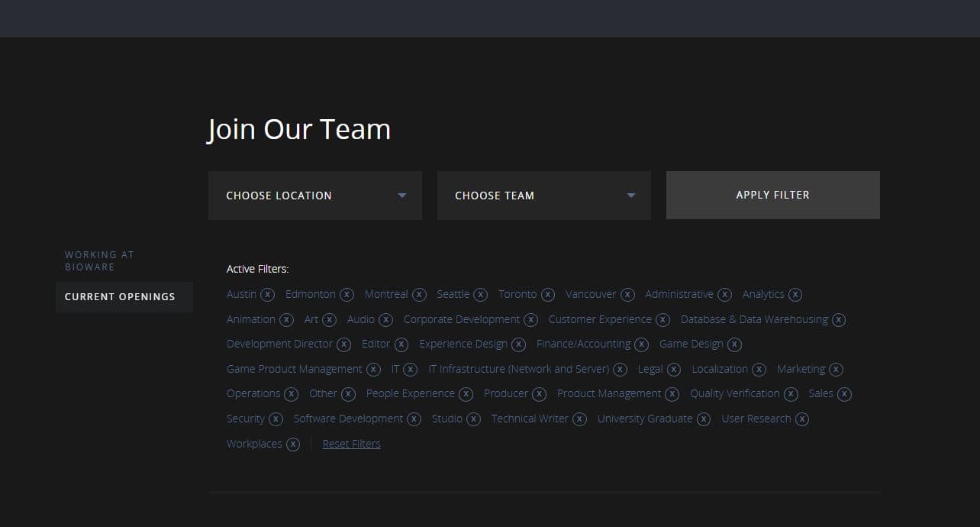The image size is (980, 527).
Task: Remove the Experience Design filter x icon
Action: (x=519, y=344)
